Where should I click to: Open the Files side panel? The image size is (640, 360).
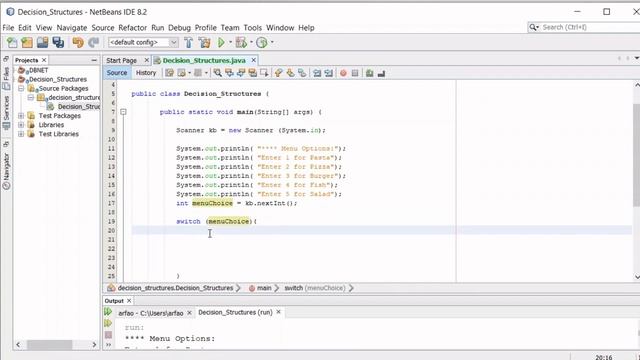6,78
